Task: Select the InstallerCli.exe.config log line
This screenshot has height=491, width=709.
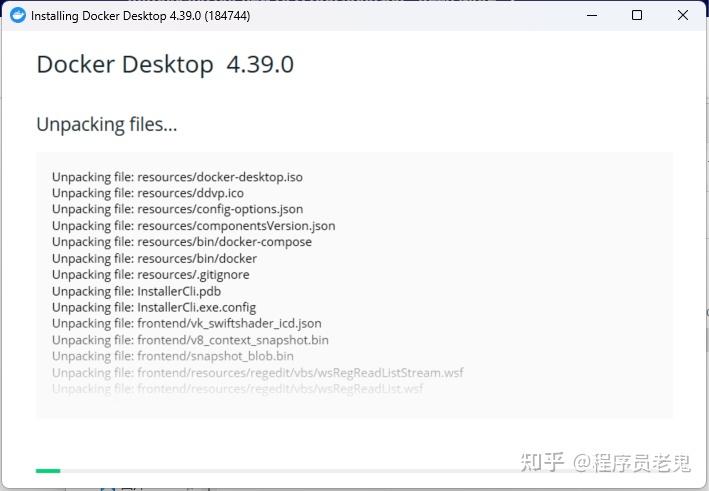Action: 154,307
